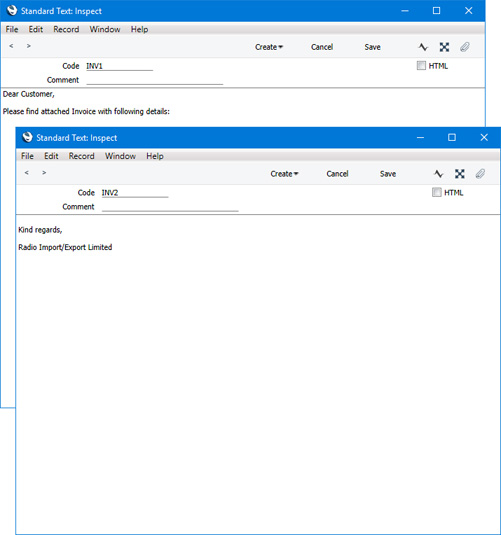Expand Create dropdown in INV2 window
501x535 pixels.
[284, 174]
